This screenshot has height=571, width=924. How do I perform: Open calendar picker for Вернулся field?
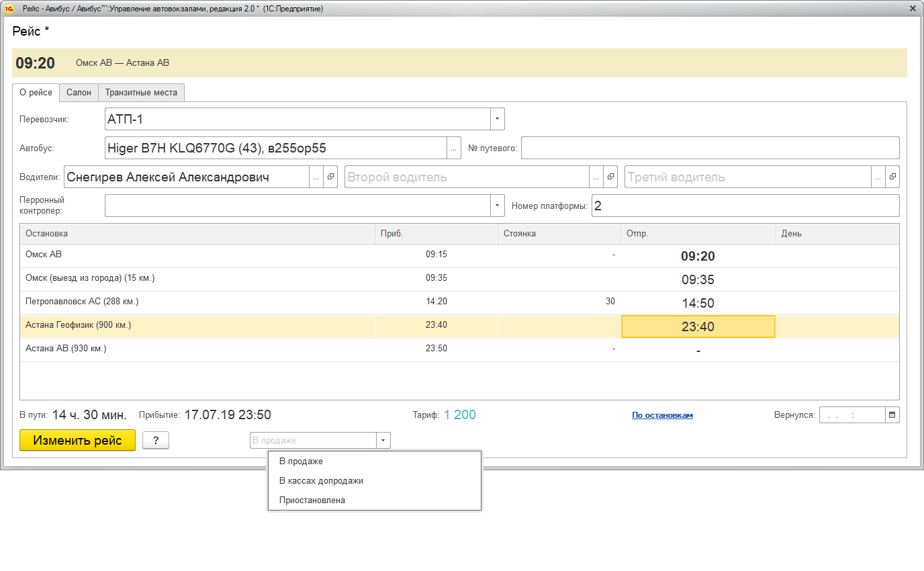[x=892, y=415]
